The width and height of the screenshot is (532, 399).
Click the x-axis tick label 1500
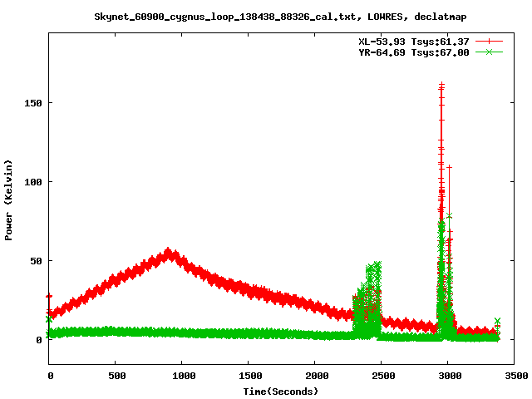coord(250,376)
